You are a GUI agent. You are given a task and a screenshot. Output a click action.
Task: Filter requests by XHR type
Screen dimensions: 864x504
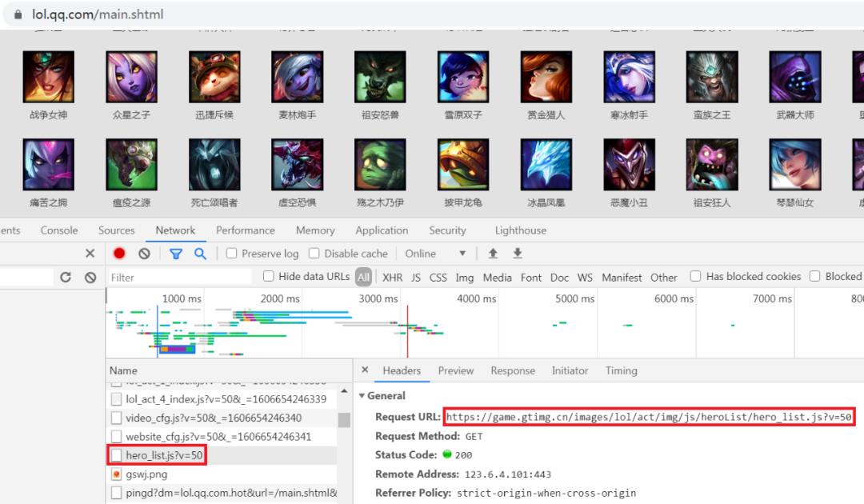tap(392, 278)
